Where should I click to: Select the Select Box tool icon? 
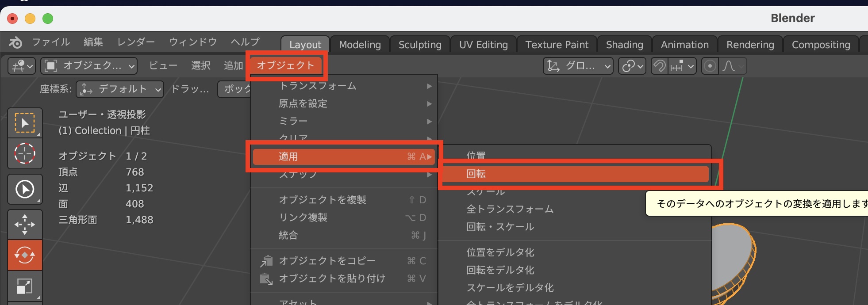25,123
